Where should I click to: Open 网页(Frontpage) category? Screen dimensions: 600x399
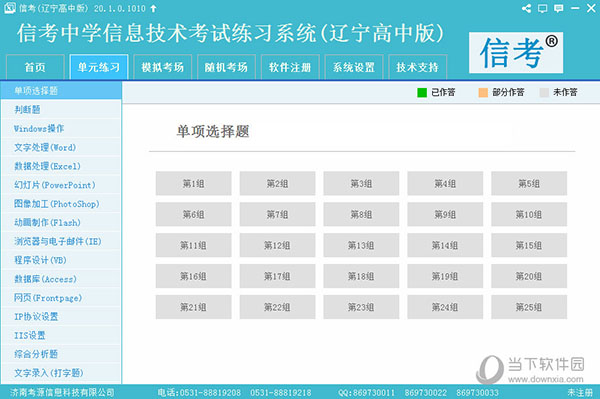tap(61, 298)
